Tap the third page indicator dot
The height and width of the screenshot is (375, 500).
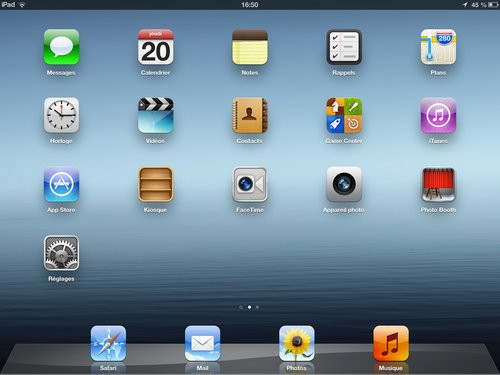point(257,307)
